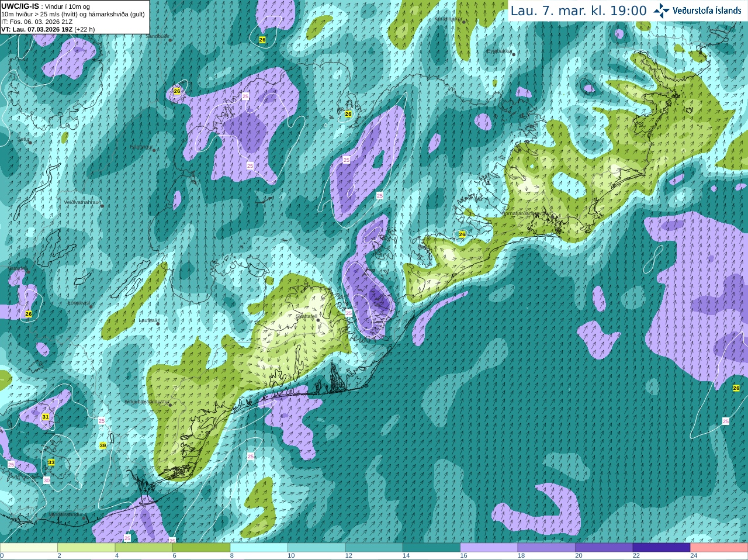Click the 4–6 m/s green legend swatch
The image size is (748, 560).
(144, 548)
